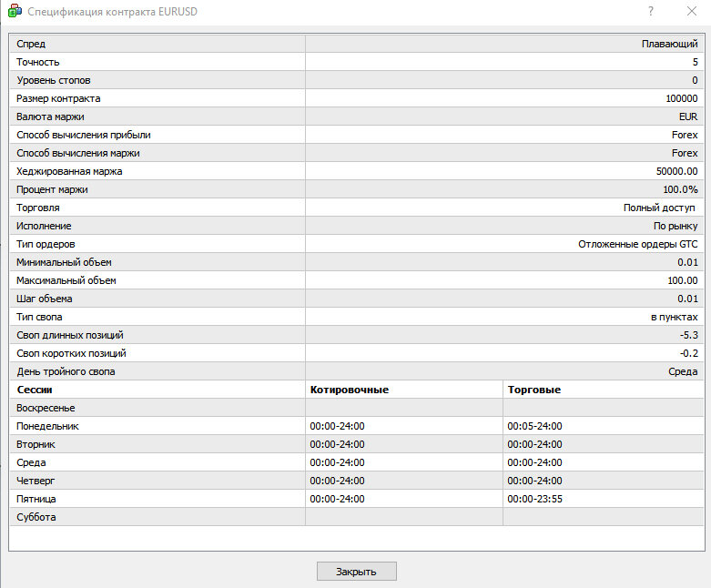This screenshot has width=711, height=588.
Task: Select the Спред row label
Action: (x=31, y=44)
